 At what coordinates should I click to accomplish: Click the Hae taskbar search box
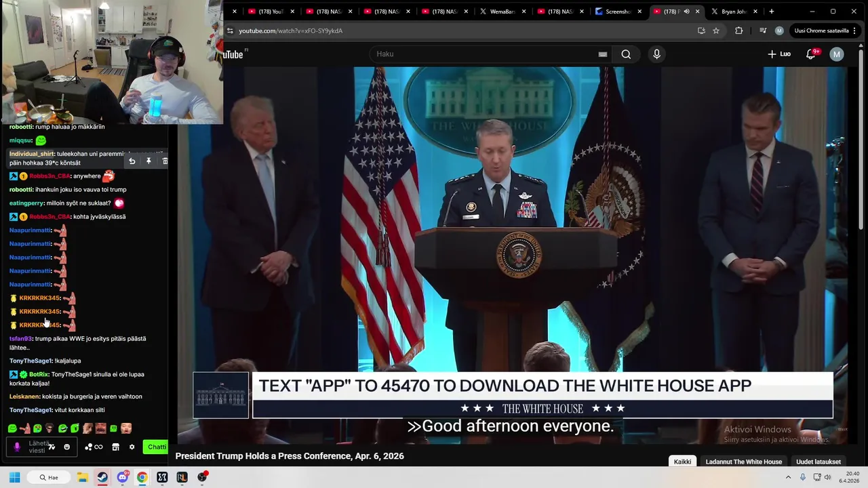click(48, 477)
